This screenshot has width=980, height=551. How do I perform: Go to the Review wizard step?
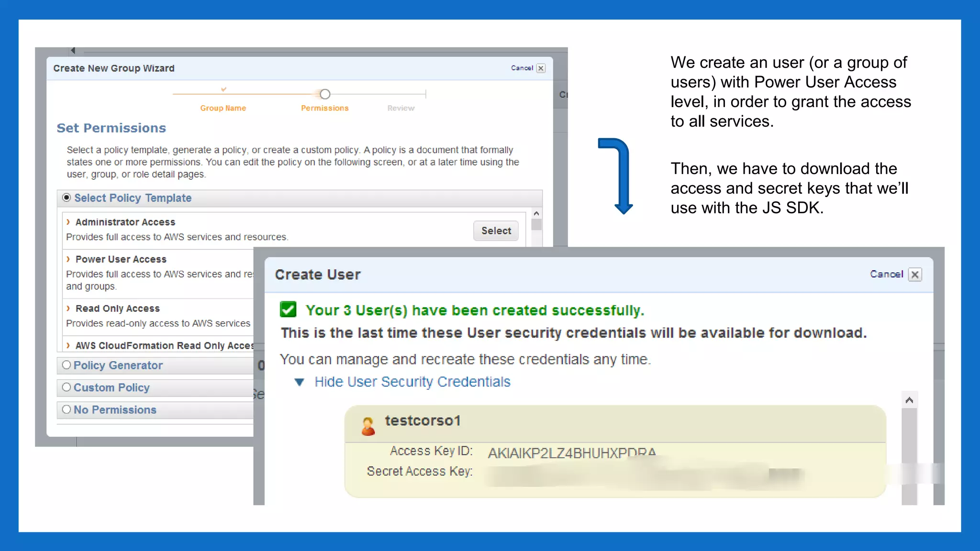click(401, 108)
